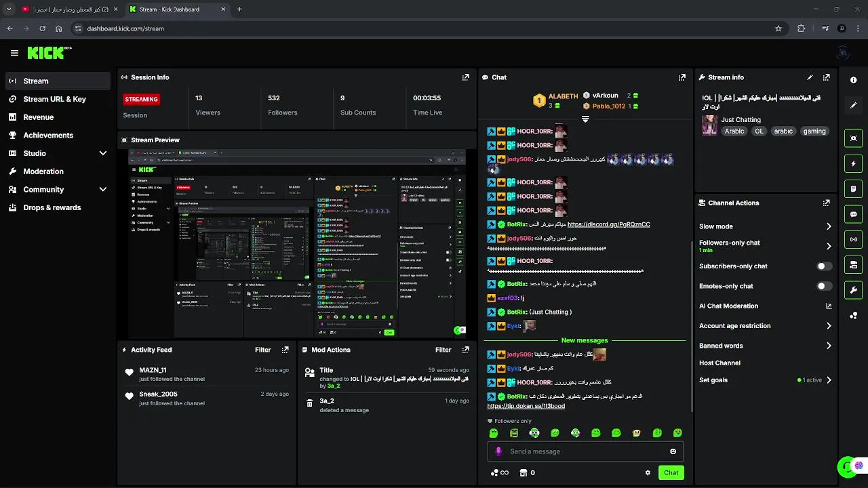Open the shop icon showing 0
The image size is (868, 488).
coord(528,473)
